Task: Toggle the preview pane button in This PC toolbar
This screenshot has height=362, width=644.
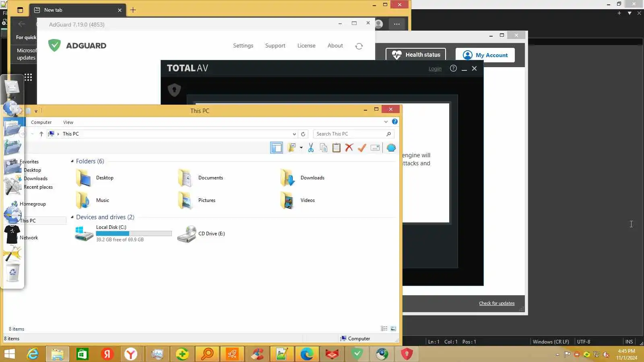Action: (277, 148)
